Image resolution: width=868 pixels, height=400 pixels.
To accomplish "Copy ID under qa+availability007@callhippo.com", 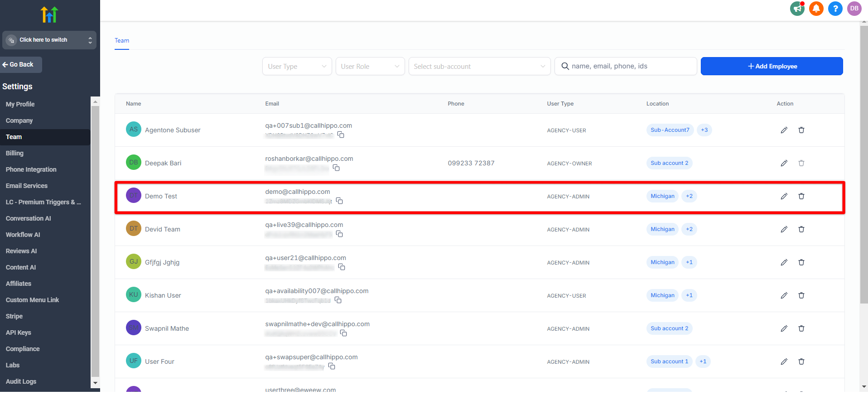I will [338, 300].
